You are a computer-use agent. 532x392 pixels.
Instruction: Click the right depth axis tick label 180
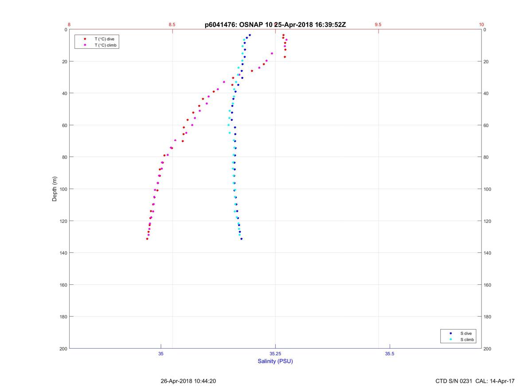click(x=488, y=317)
